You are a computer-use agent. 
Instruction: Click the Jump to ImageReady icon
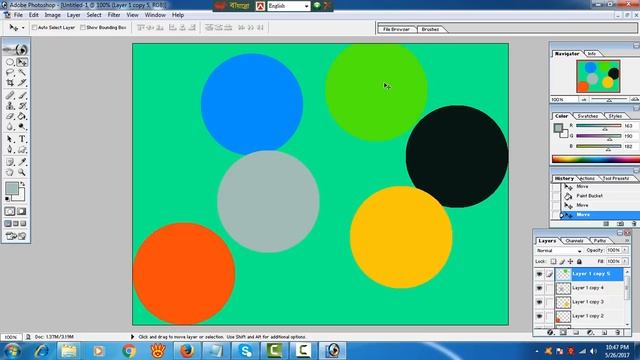coord(16,236)
